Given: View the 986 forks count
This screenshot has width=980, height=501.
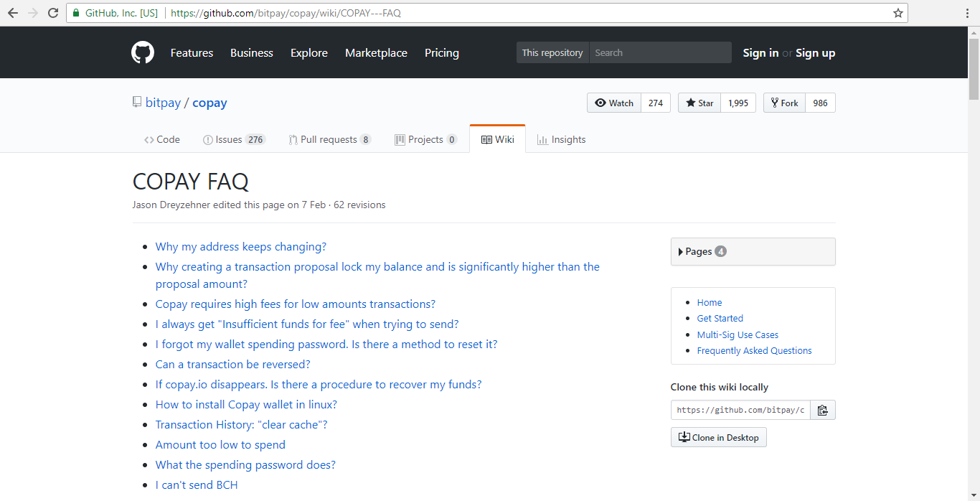Looking at the screenshot, I should coord(821,103).
